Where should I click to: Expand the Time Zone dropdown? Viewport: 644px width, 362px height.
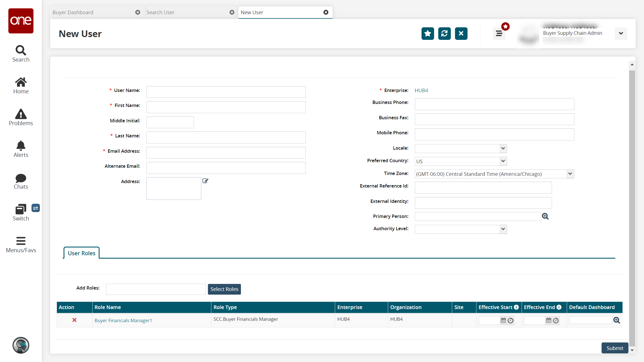pos(570,174)
